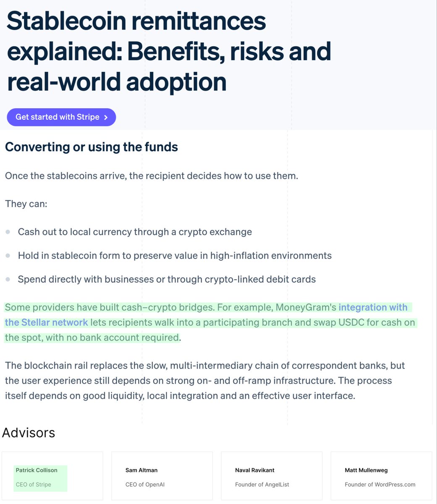Select the Sam Altman advisor name
Viewport: 437px width, 504px height.
141,470
